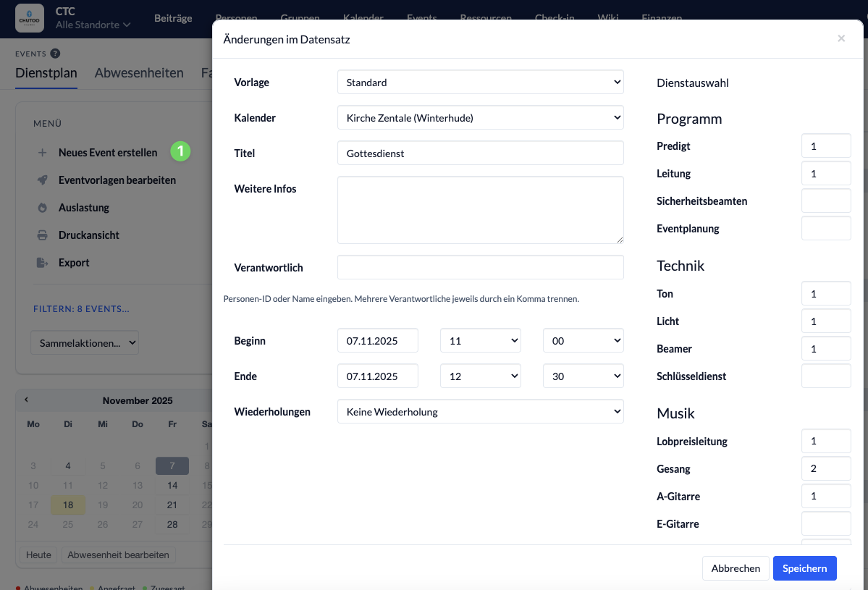Image resolution: width=868 pixels, height=590 pixels.
Task: Close the Änderungen im Datensatz dialog
Action: [840, 39]
